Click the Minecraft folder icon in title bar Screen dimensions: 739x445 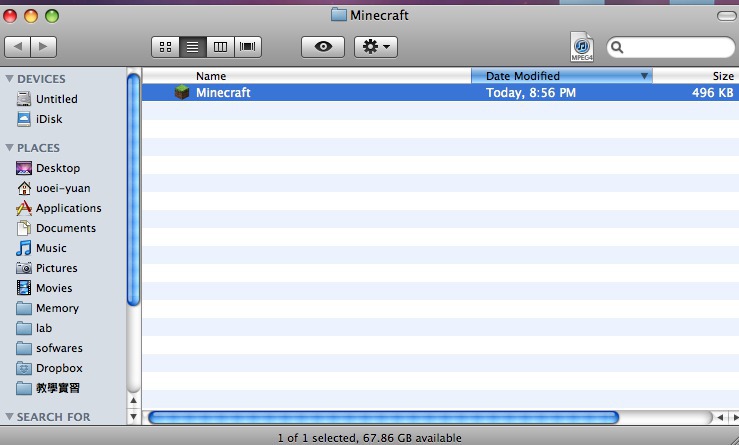coord(338,15)
